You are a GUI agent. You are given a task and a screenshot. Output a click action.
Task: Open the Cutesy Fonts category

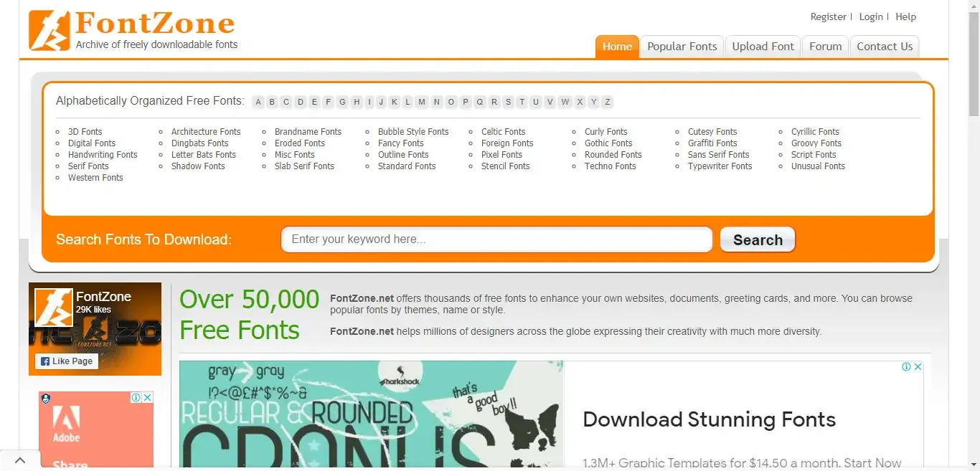click(x=712, y=132)
